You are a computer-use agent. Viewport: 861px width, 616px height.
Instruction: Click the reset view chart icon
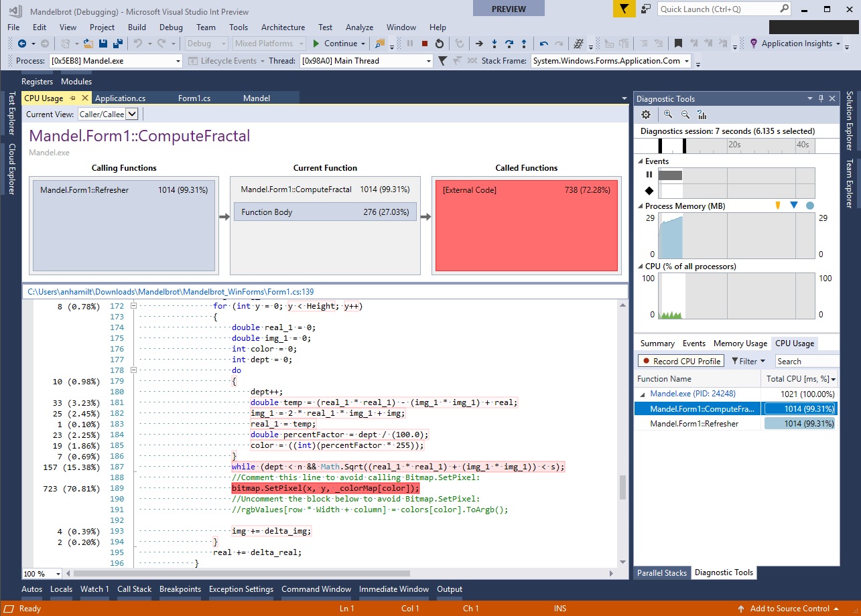pos(702,114)
